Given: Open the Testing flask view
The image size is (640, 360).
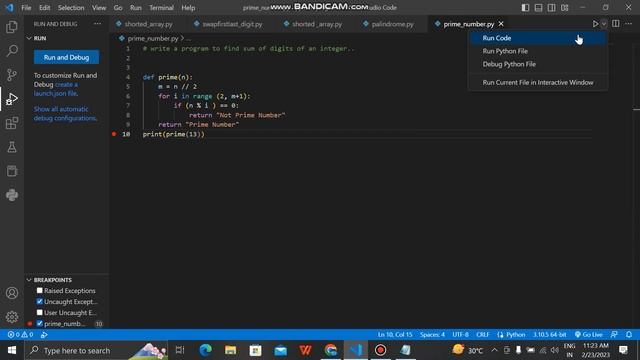Looking at the screenshot, I should pyautogui.click(x=12, y=147).
